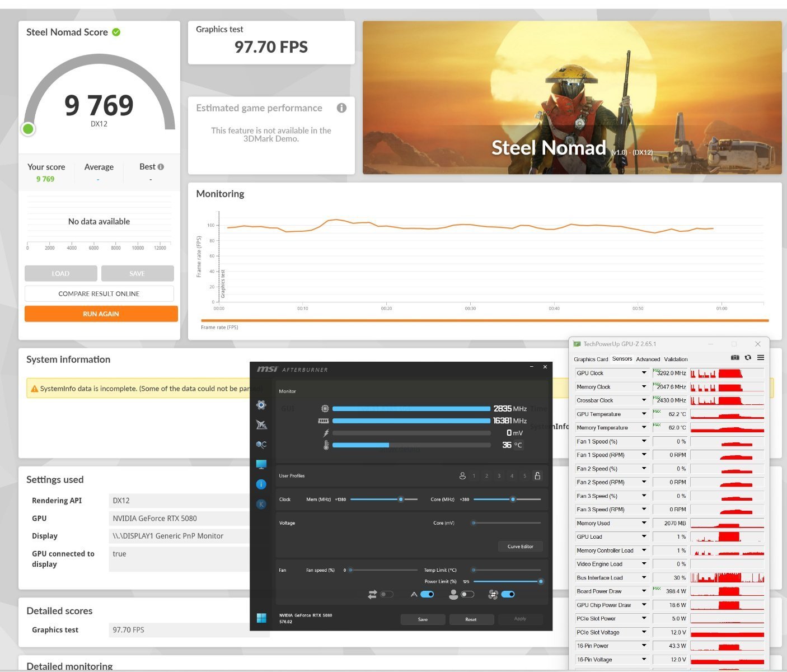
Task: Click GPU-Z refresh icon
Action: (748, 358)
